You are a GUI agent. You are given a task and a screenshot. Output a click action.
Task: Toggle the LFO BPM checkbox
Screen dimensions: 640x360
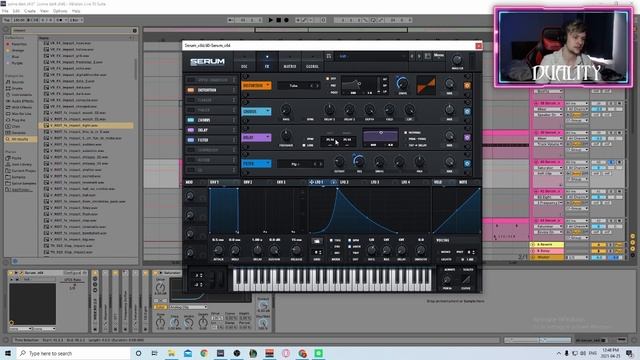pos(354,240)
